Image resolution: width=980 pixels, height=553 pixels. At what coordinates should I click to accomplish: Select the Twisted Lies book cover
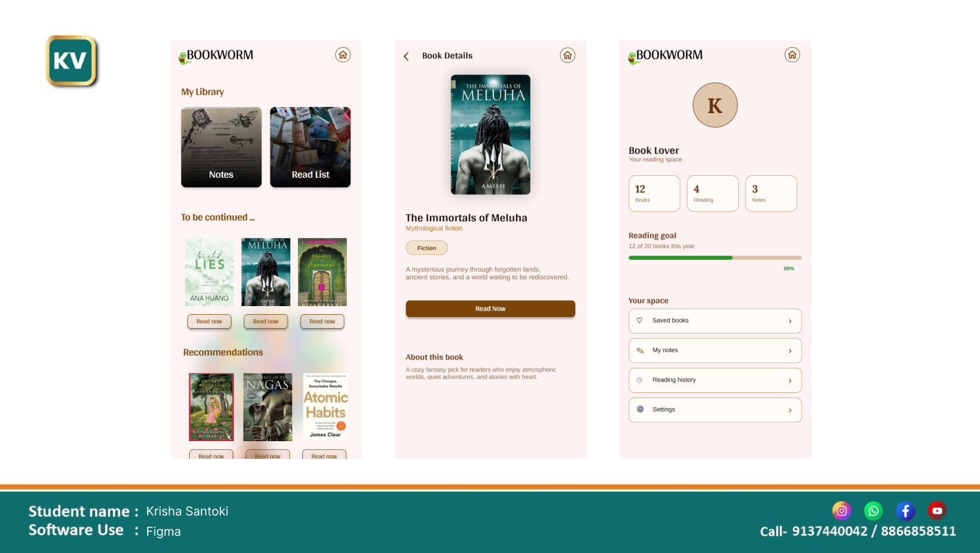[x=209, y=272]
